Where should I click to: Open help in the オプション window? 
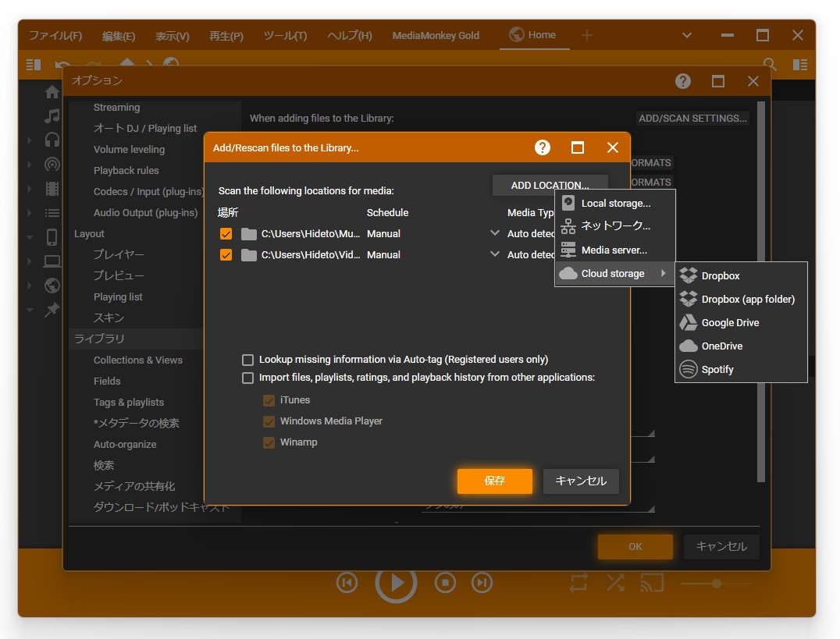682,81
